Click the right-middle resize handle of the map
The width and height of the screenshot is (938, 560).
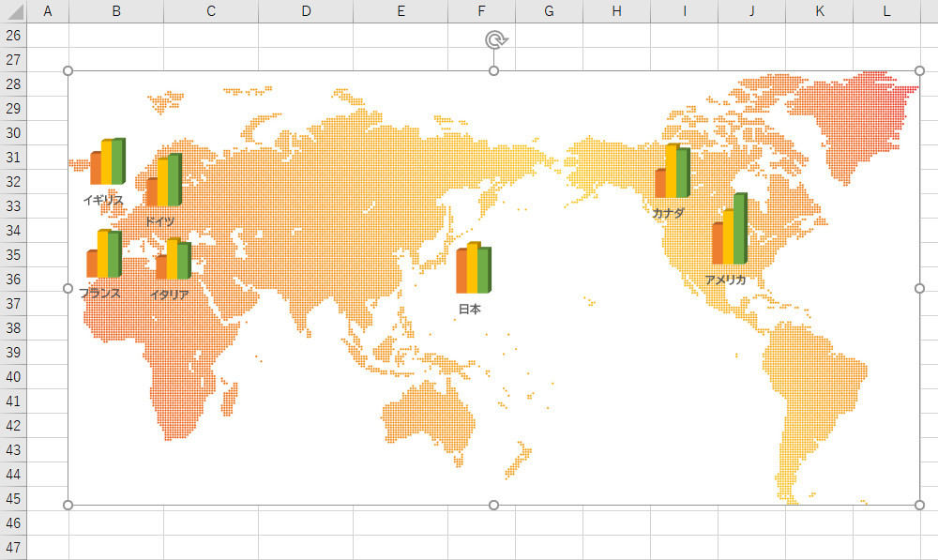point(919,288)
